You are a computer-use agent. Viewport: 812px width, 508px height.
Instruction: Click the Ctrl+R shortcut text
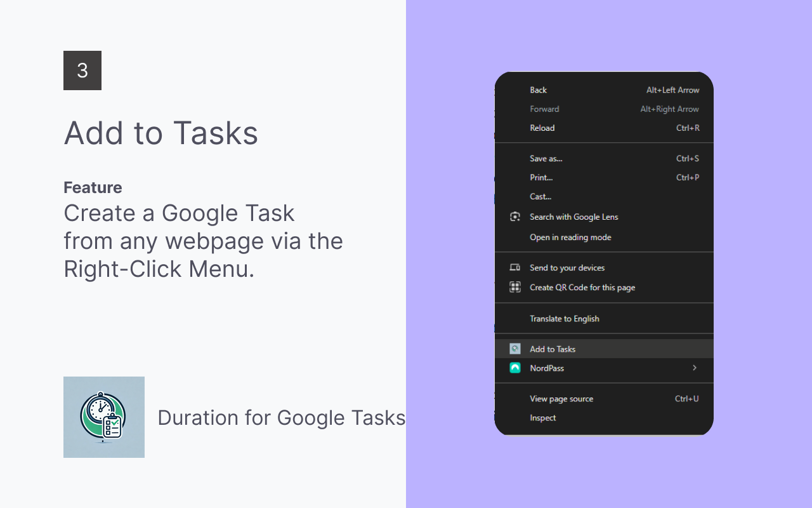688,128
